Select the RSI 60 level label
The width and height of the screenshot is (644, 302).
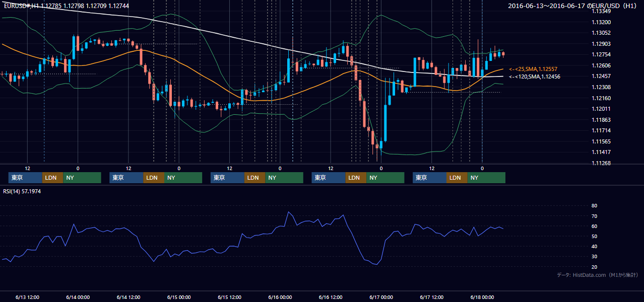click(594, 226)
